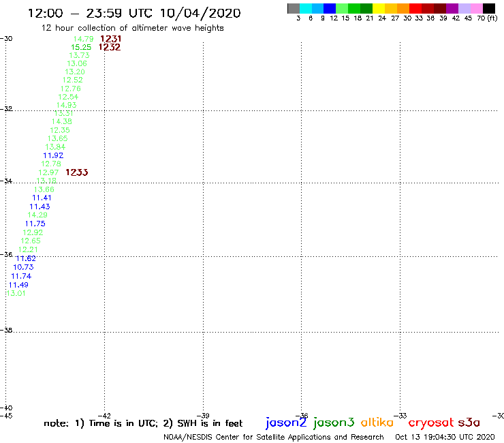Click the value '12.78'

click(x=51, y=164)
